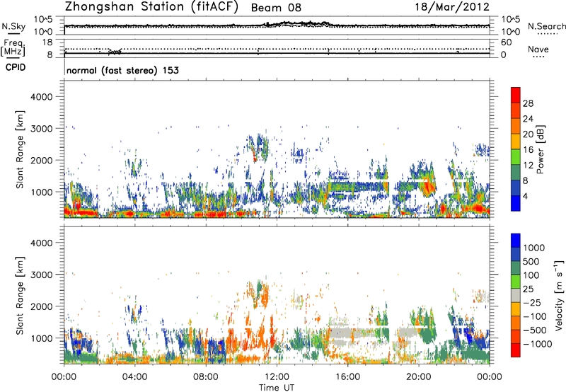The width and height of the screenshot is (566, 392).
Task: Click the red bottom segment of Velocity color bar
Action: coord(516,350)
